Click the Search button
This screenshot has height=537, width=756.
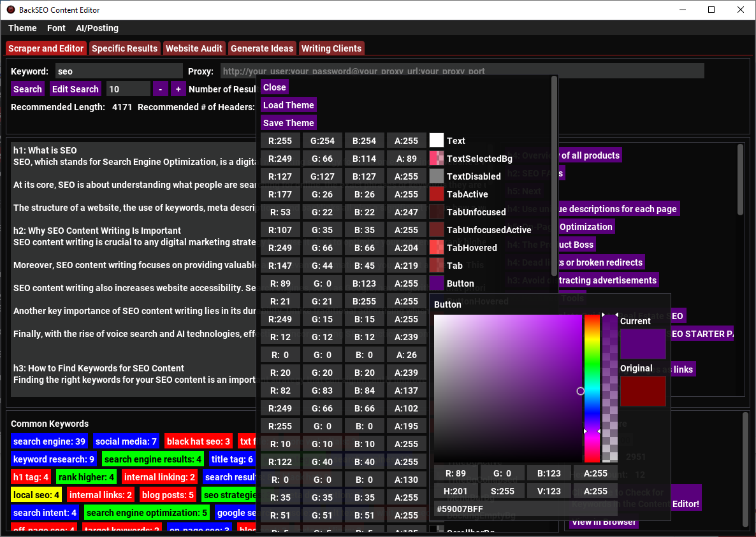27,89
